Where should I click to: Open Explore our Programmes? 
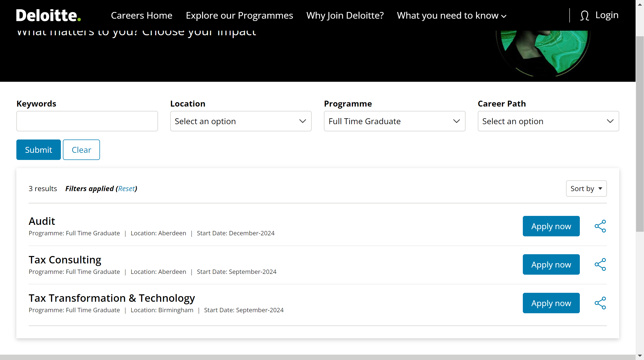239,15
